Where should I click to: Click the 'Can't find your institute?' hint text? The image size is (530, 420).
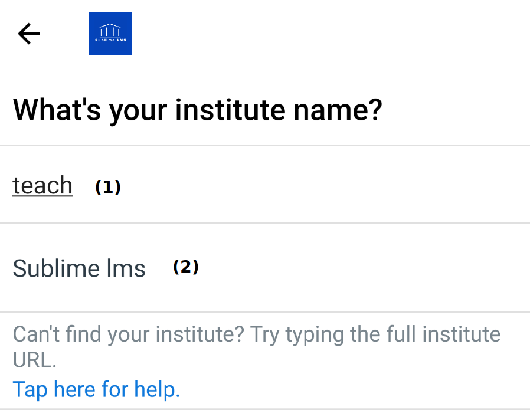(x=128, y=334)
